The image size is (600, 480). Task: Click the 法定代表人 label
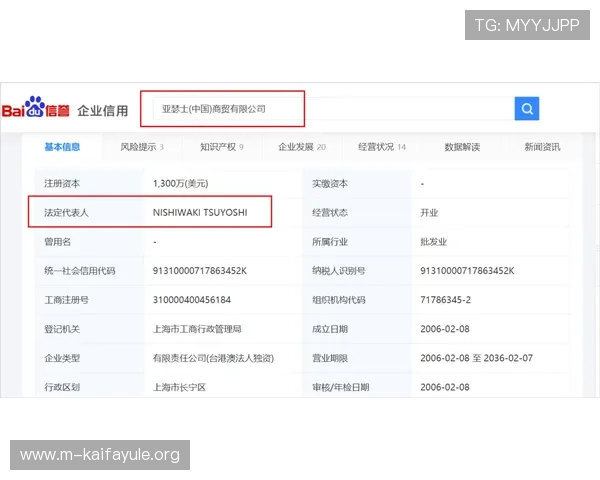point(66,212)
